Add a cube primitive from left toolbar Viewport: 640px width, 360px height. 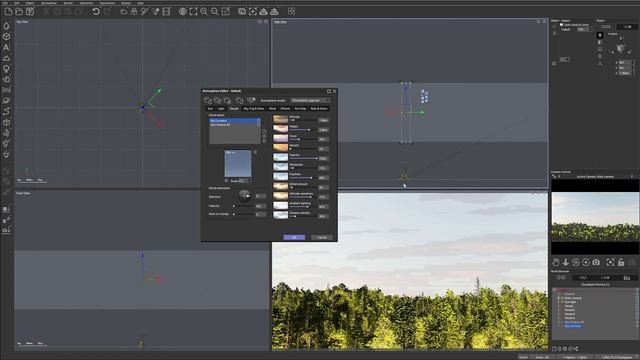(6, 36)
